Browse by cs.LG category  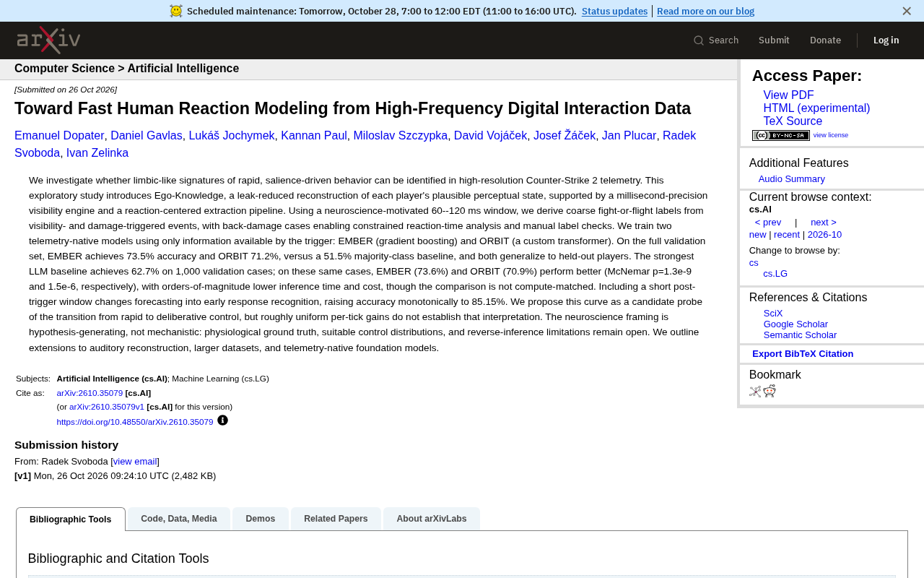(x=775, y=274)
